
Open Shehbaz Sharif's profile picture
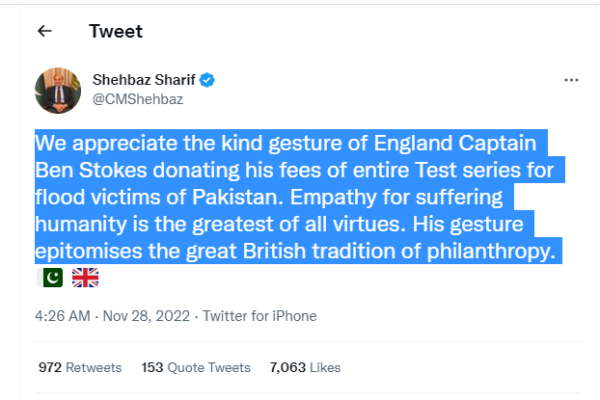click(x=58, y=89)
